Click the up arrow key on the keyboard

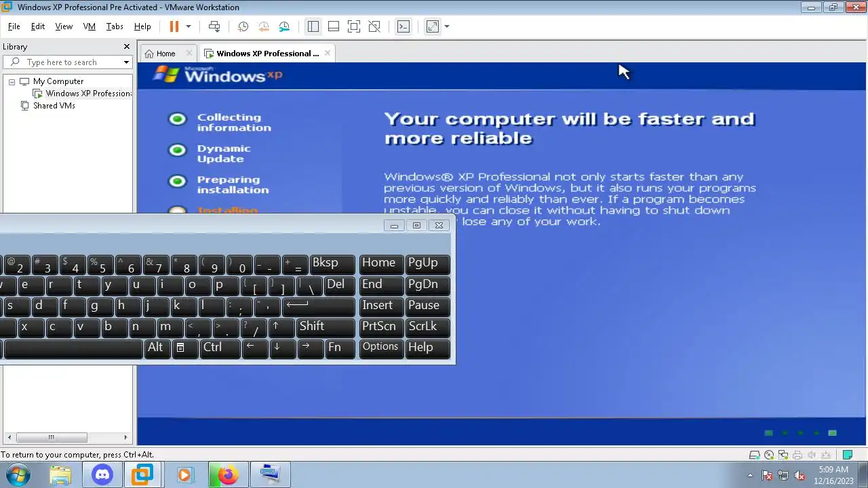click(x=281, y=327)
